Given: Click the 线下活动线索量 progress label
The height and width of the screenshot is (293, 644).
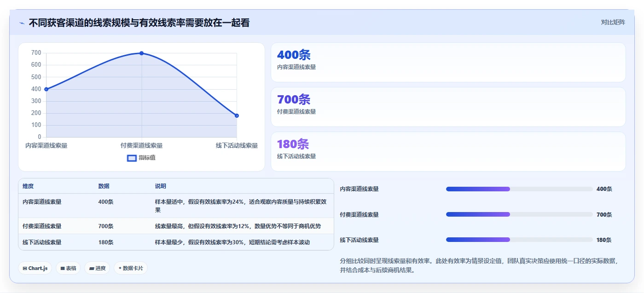Looking at the screenshot, I should pos(359,240).
